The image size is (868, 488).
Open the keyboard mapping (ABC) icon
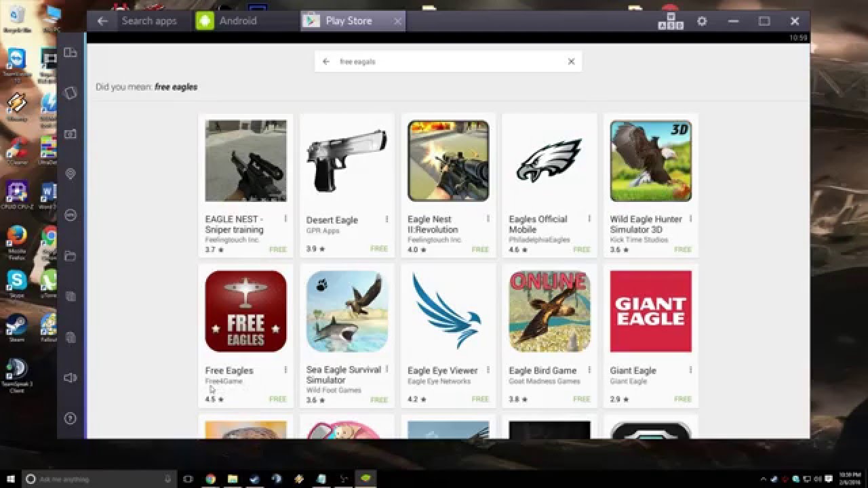(x=671, y=21)
